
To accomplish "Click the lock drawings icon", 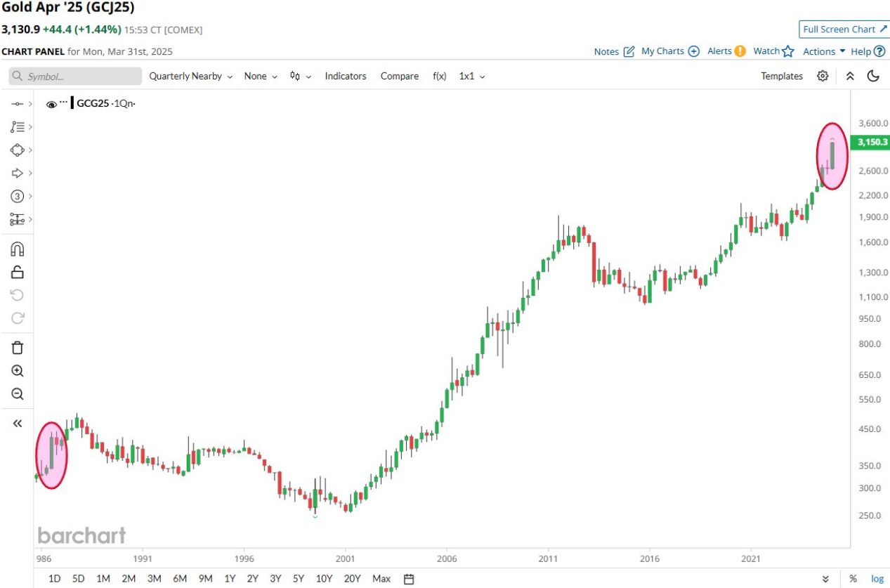I will pyautogui.click(x=18, y=272).
